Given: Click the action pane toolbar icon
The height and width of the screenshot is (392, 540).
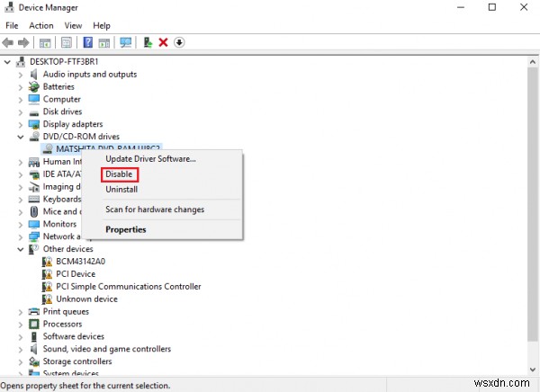Looking at the screenshot, I should [104, 42].
